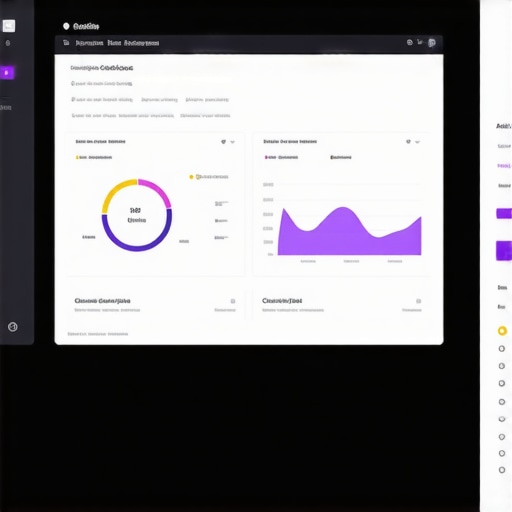
Task: Click the last right-side toolbar icon
Action: [x=432, y=43]
